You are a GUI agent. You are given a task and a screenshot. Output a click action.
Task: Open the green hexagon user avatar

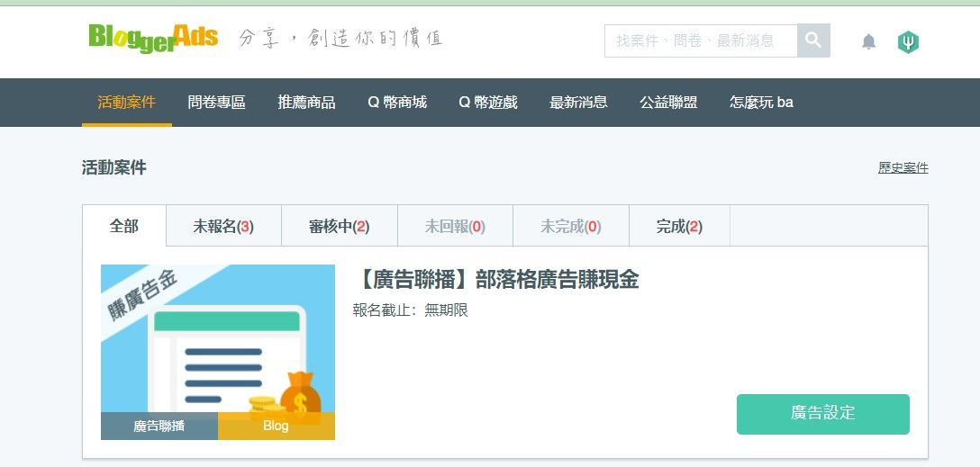pos(908,41)
